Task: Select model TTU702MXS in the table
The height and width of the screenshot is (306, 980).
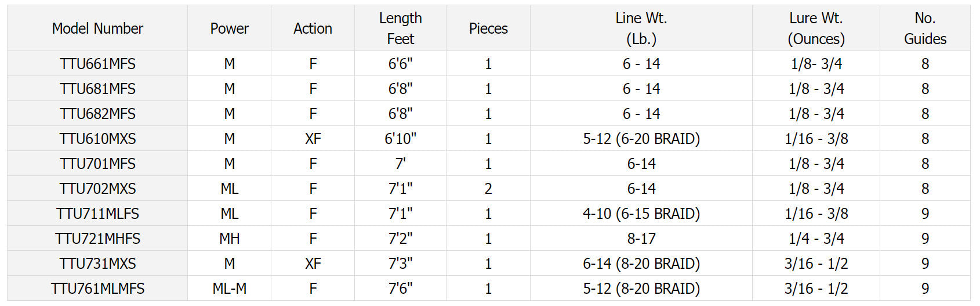Action: click(x=97, y=189)
